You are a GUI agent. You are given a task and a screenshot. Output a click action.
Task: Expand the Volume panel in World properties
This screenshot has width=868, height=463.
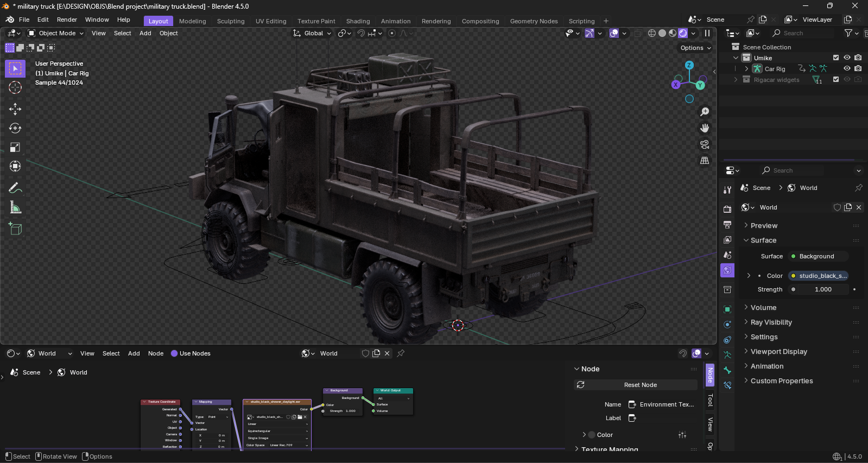(763, 307)
